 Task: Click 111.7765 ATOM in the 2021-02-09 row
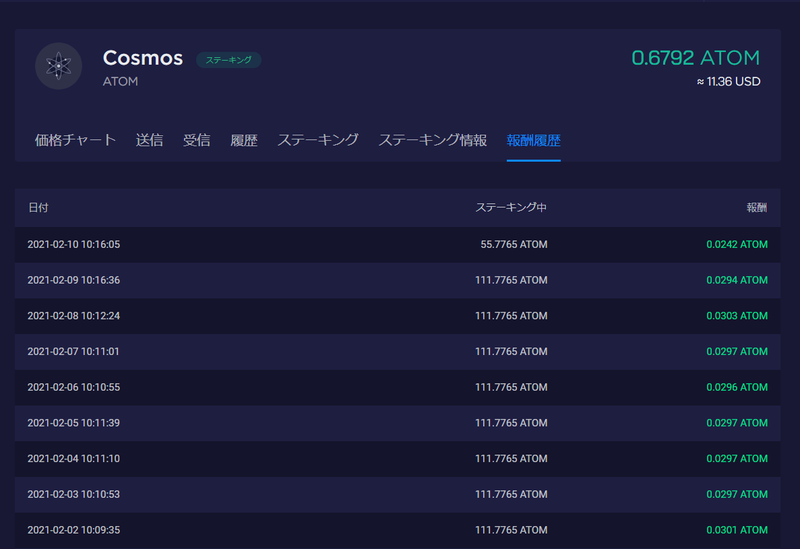click(511, 280)
